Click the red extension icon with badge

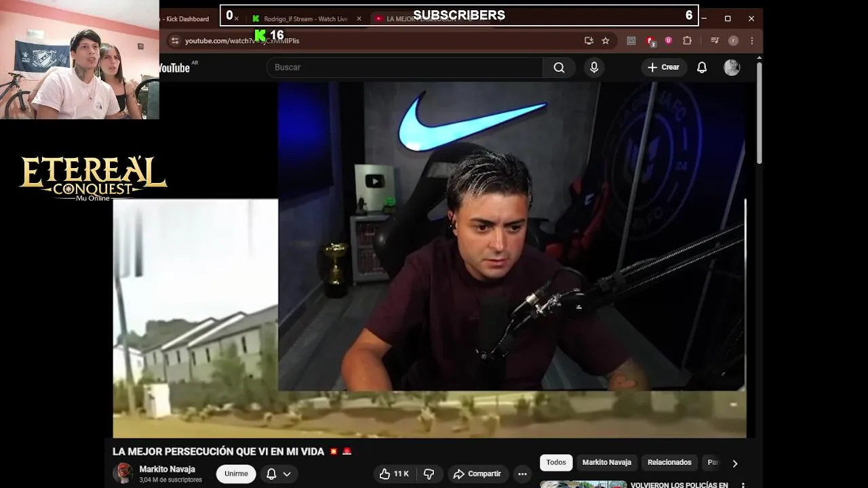650,41
